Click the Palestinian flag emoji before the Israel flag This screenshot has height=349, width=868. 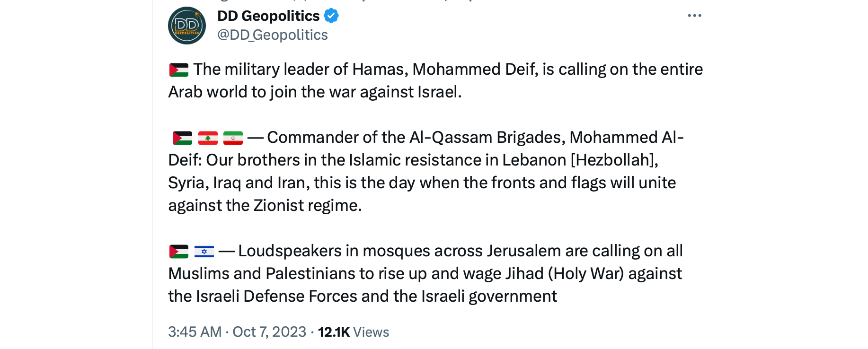point(179,252)
